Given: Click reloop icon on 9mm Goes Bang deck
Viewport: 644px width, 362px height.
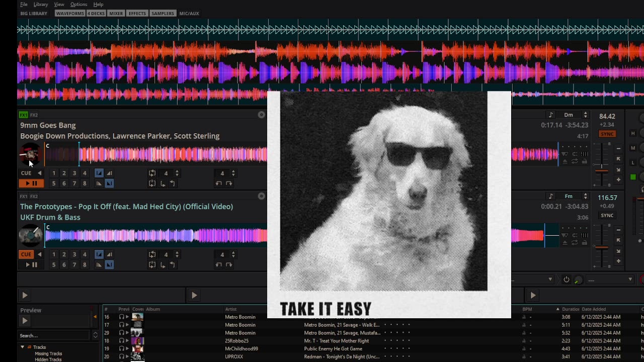Looking at the screenshot, I should tap(152, 184).
